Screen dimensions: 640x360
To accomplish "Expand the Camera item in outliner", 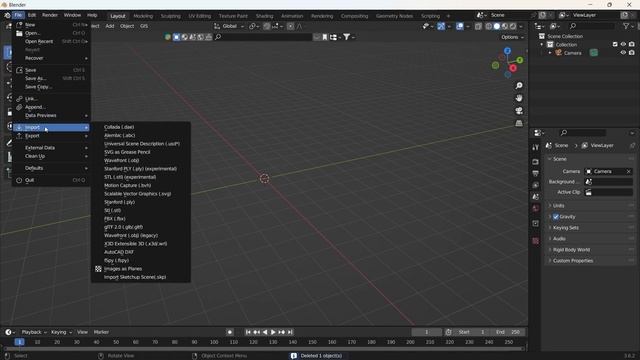I will [550, 53].
